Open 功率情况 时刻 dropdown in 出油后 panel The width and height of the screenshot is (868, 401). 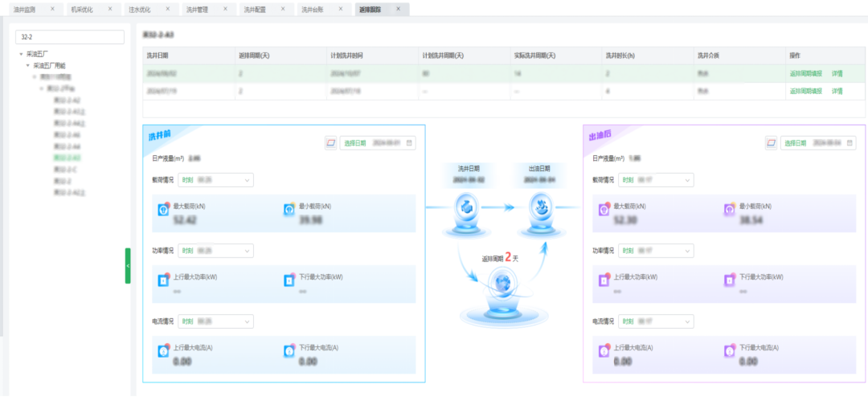[x=656, y=251]
